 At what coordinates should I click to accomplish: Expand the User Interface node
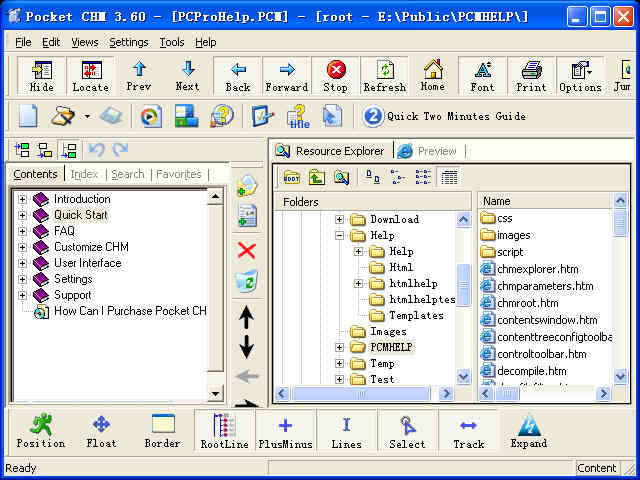tap(22, 263)
